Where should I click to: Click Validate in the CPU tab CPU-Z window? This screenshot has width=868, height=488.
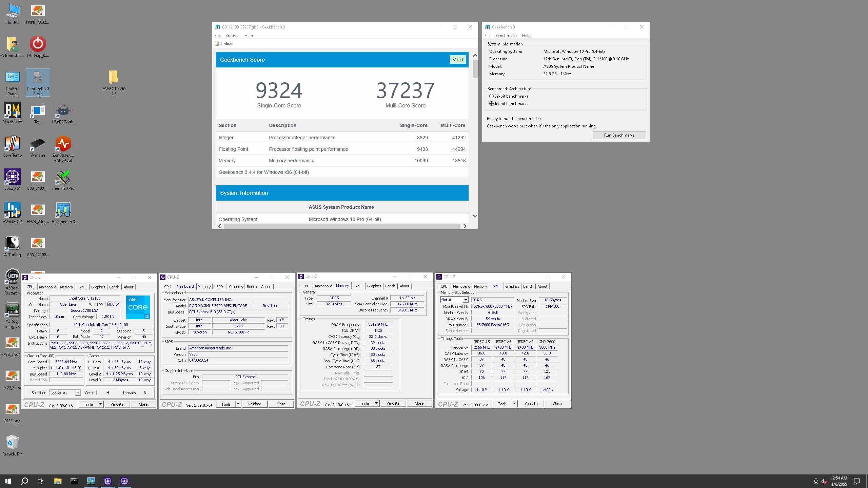coord(117,404)
